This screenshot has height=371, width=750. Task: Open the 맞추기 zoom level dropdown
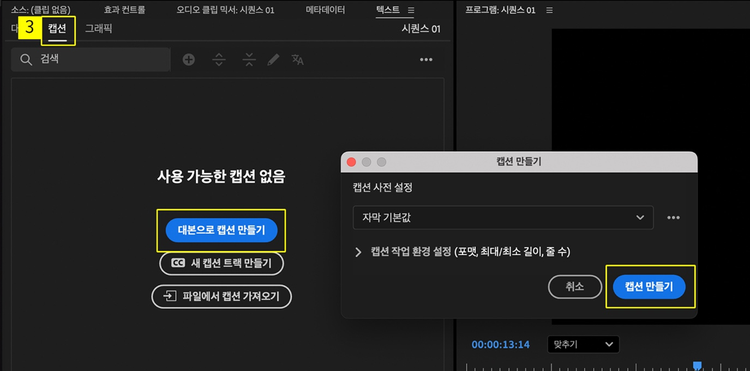pos(583,344)
